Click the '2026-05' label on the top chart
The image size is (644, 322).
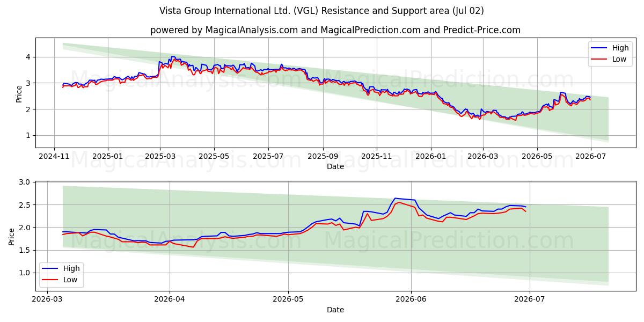pyautogui.click(x=537, y=157)
